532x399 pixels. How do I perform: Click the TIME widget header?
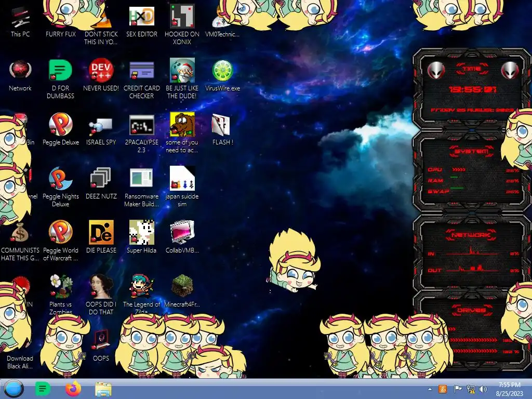click(472, 69)
